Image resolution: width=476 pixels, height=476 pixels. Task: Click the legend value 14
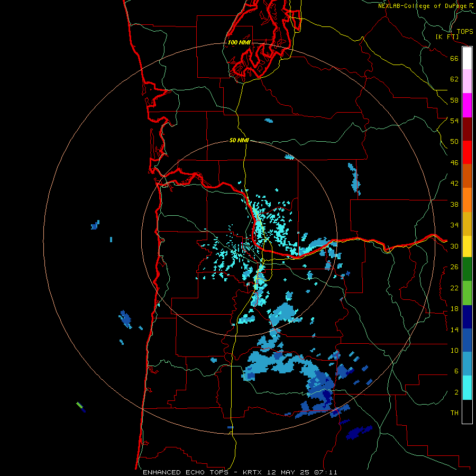[x=454, y=329]
